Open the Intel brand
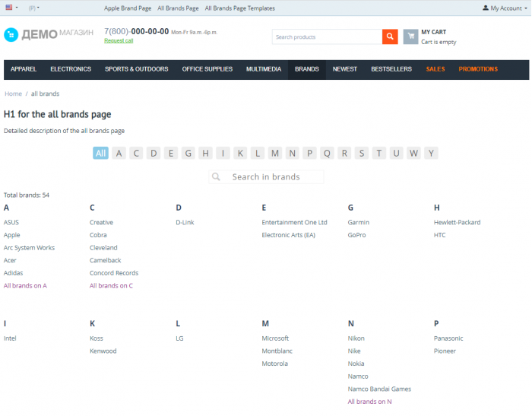 [x=10, y=338]
